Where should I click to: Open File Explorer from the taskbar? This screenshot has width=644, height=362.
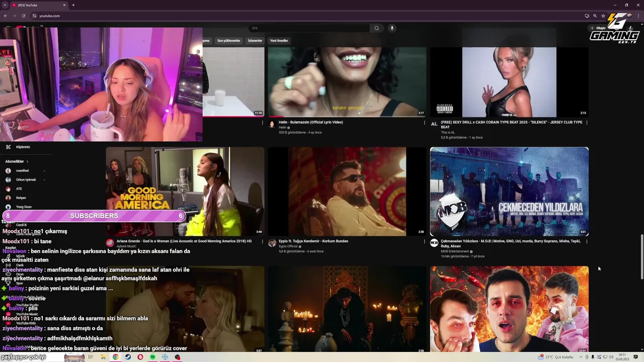103,357
